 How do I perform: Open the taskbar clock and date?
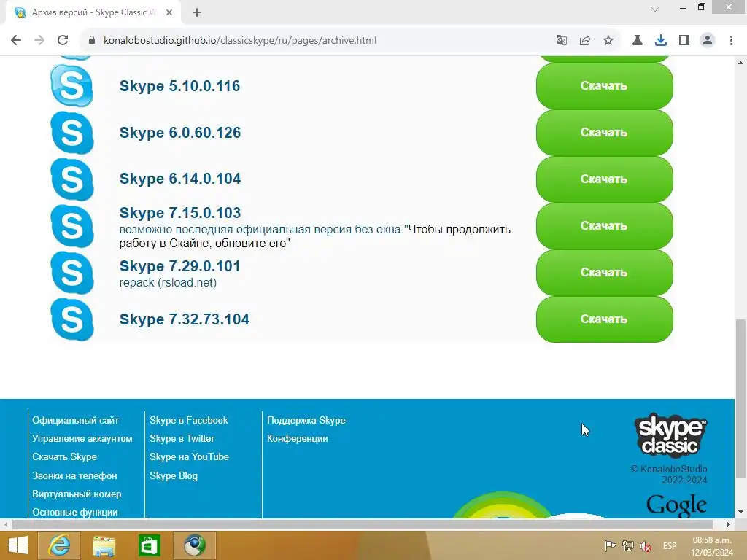click(712, 546)
